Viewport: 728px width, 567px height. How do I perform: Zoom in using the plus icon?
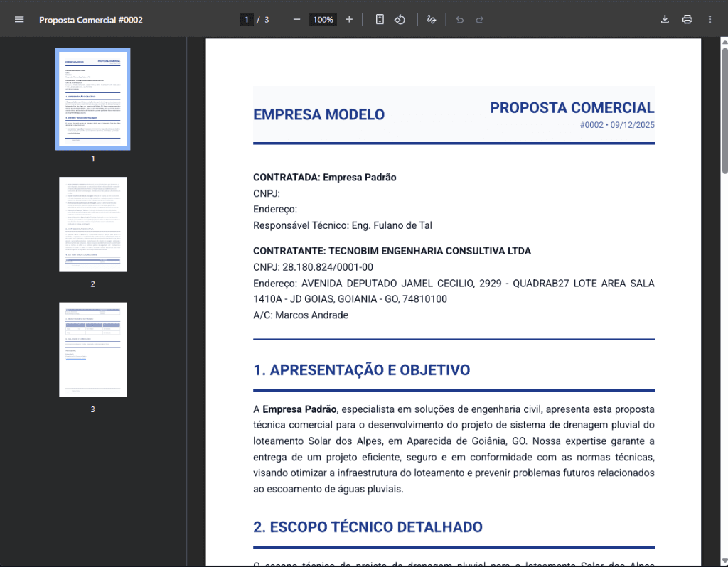[349, 19]
